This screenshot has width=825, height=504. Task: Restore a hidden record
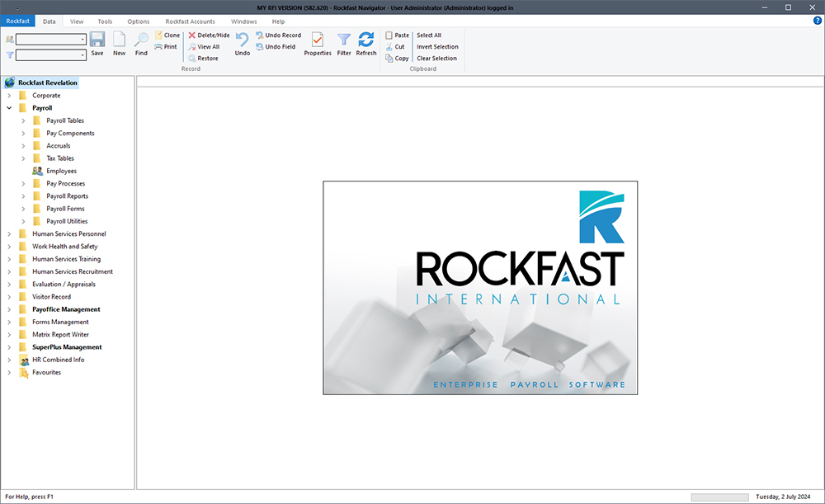203,59
